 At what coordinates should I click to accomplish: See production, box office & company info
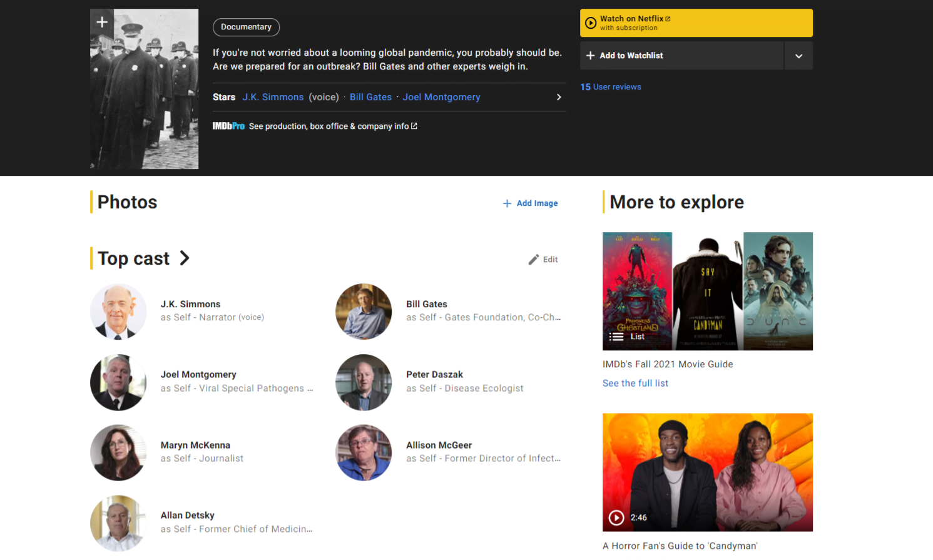click(333, 126)
